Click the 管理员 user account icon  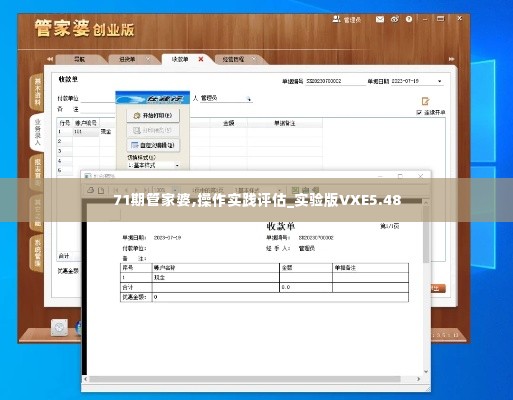pyautogui.click(x=336, y=19)
